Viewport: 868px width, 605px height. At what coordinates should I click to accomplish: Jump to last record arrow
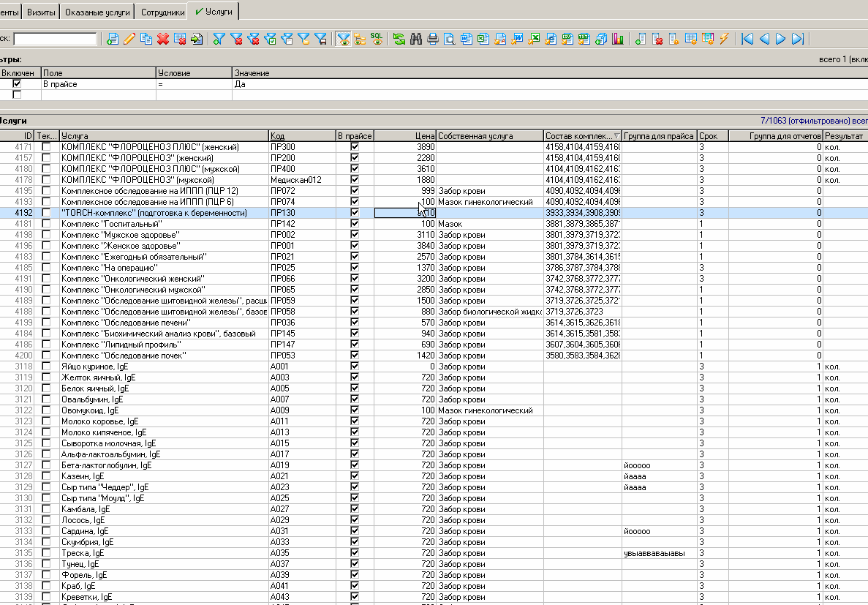798,40
